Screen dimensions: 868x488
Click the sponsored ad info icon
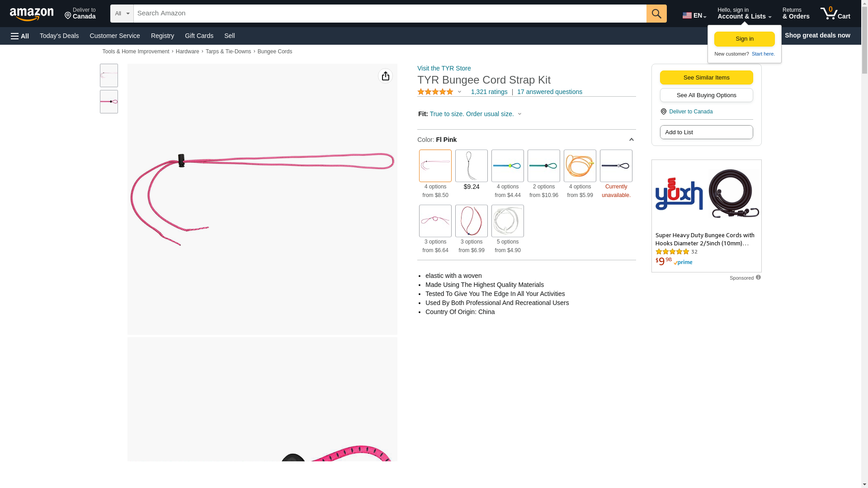pyautogui.click(x=758, y=277)
